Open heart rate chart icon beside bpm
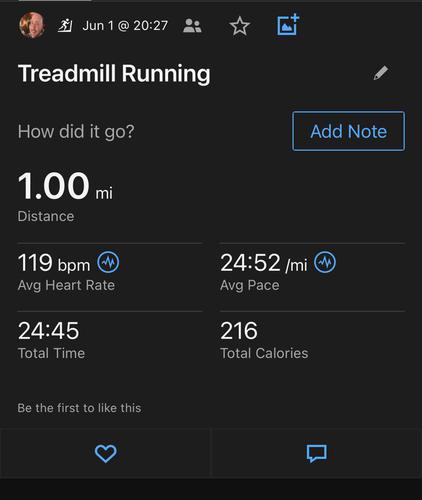Image resolution: width=422 pixels, height=500 pixels. 108,262
